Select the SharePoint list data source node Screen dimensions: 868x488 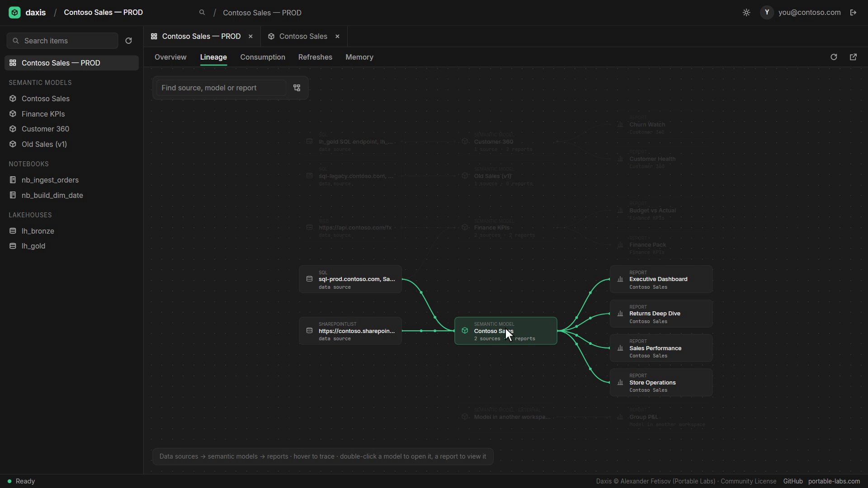coord(350,331)
